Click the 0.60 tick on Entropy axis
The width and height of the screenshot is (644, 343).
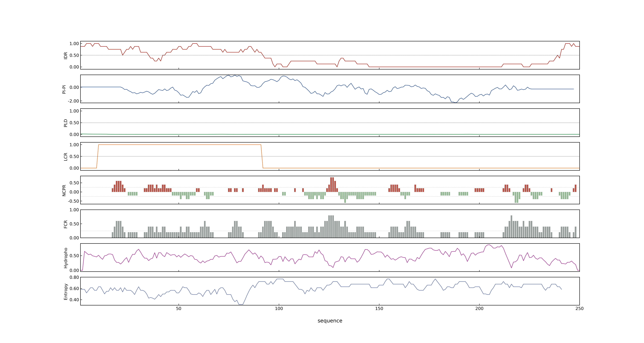[74, 289]
